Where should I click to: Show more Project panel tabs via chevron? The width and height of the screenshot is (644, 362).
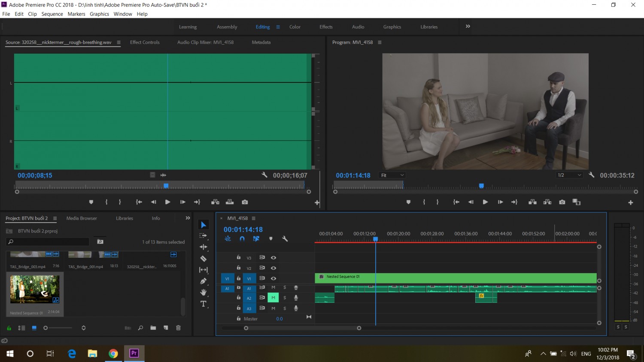[x=188, y=218]
